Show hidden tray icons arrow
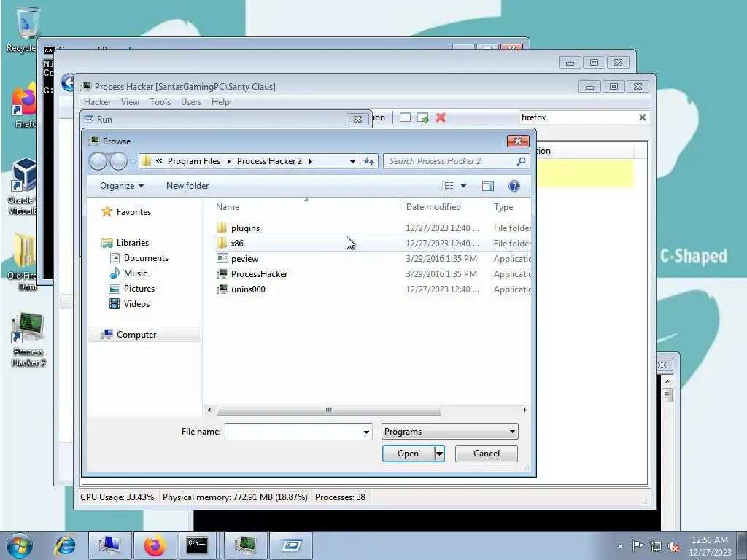Image resolution: width=747 pixels, height=560 pixels. tap(620, 546)
